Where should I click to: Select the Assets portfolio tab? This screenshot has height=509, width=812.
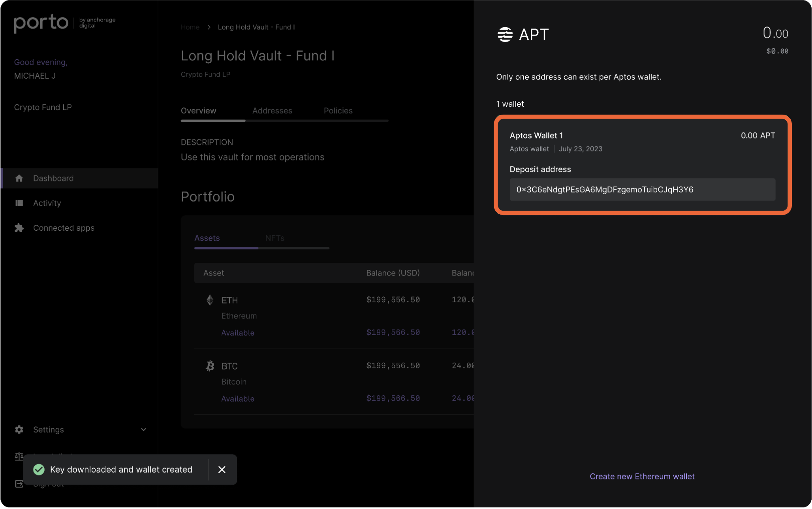207,238
